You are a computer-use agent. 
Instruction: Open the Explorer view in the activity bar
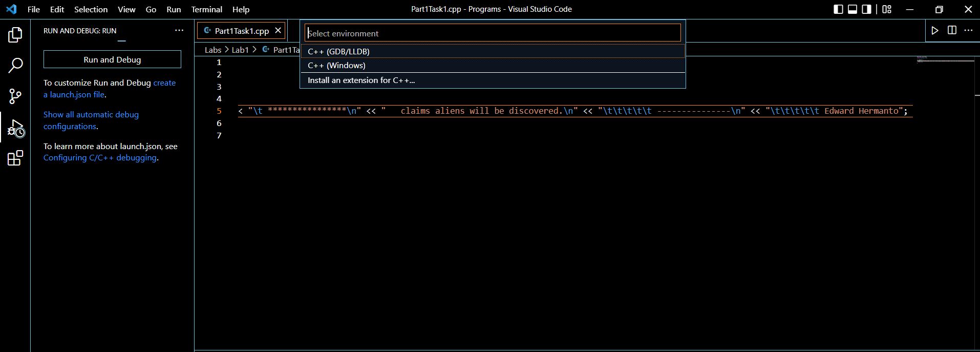click(15, 35)
